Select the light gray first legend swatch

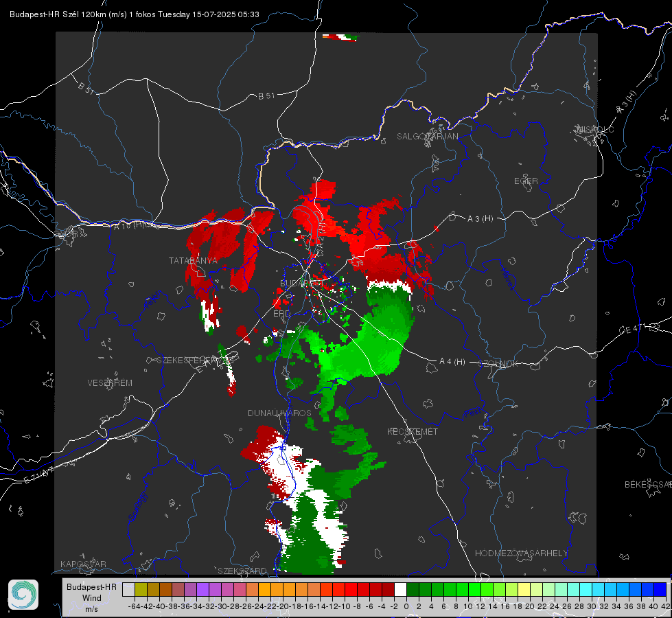pos(128,590)
